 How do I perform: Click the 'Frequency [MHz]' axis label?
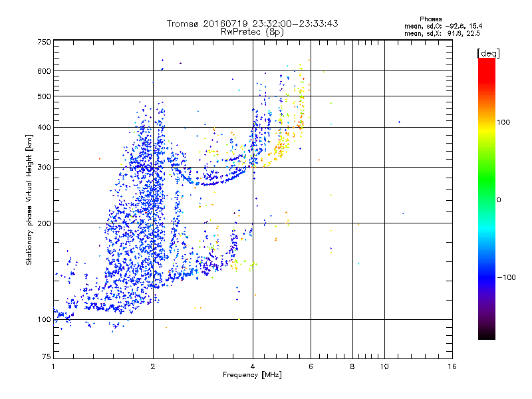(252, 375)
